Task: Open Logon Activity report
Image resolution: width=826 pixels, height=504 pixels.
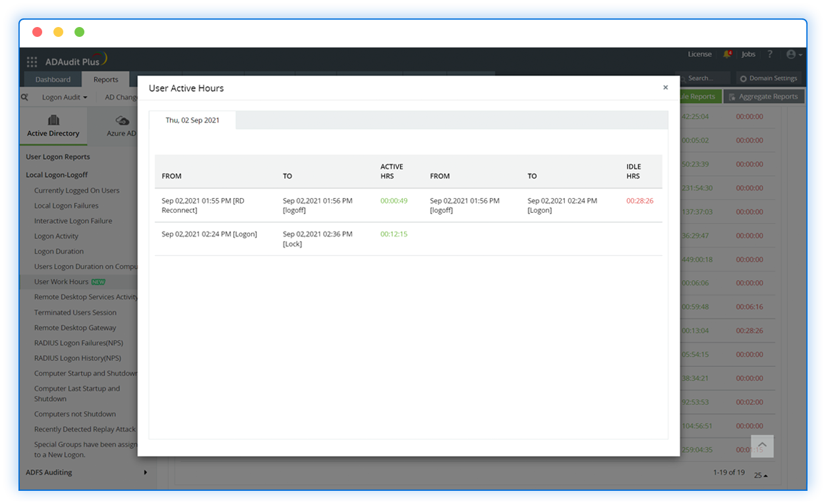Action: point(56,236)
